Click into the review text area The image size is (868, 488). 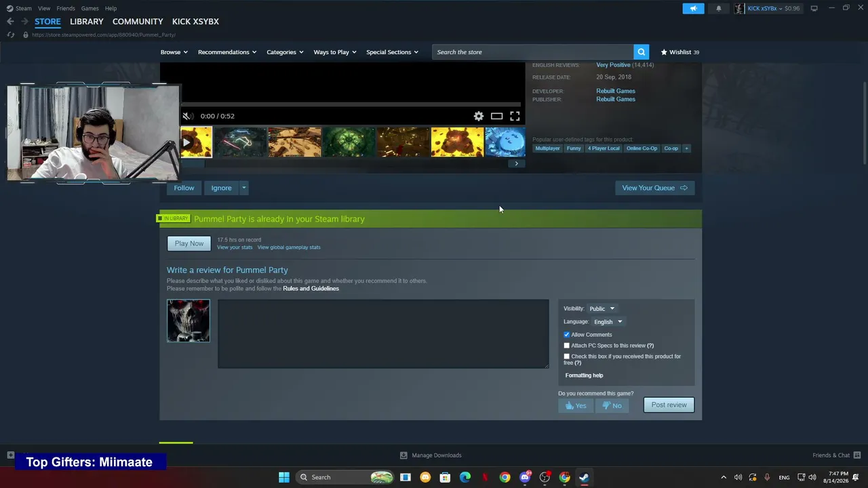(383, 334)
